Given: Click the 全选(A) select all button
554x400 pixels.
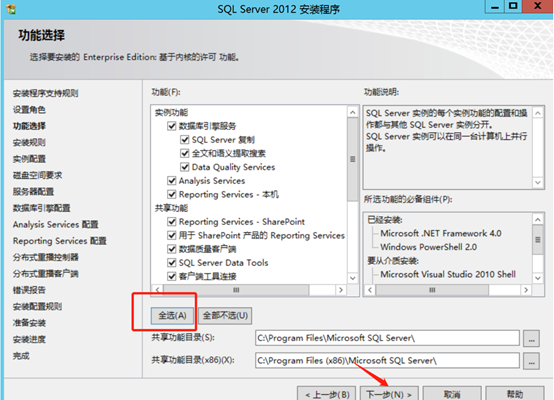Looking at the screenshot, I should point(172,315).
